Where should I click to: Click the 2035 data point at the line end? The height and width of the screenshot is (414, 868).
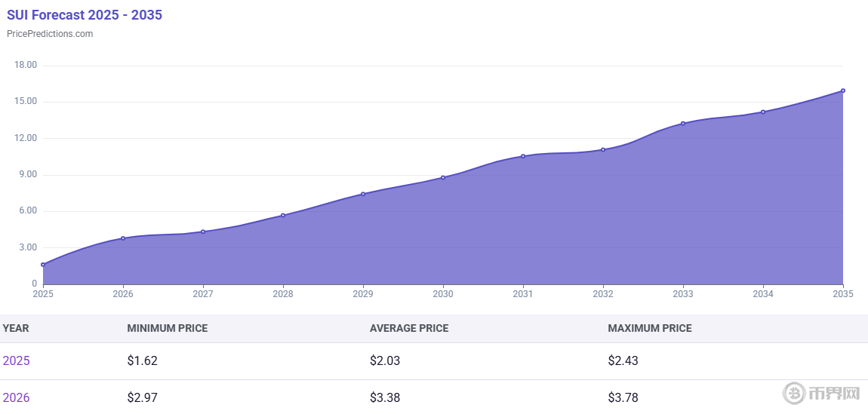click(x=843, y=90)
